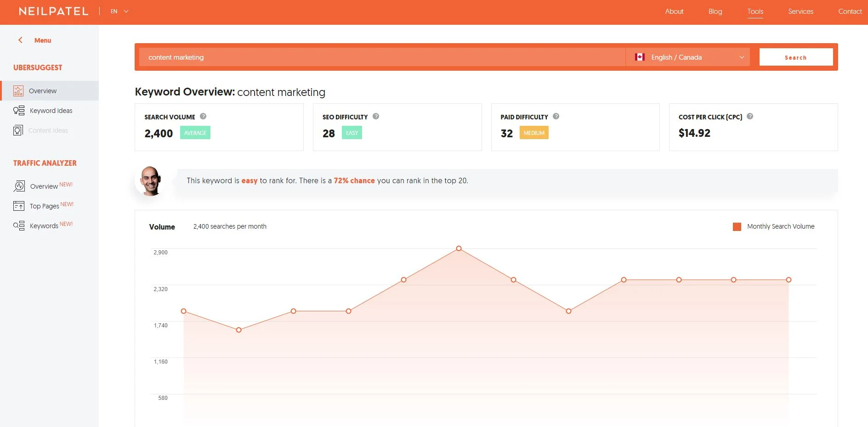The height and width of the screenshot is (427, 868).
Task: Click the Search Volume help icon
Action: click(x=203, y=116)
